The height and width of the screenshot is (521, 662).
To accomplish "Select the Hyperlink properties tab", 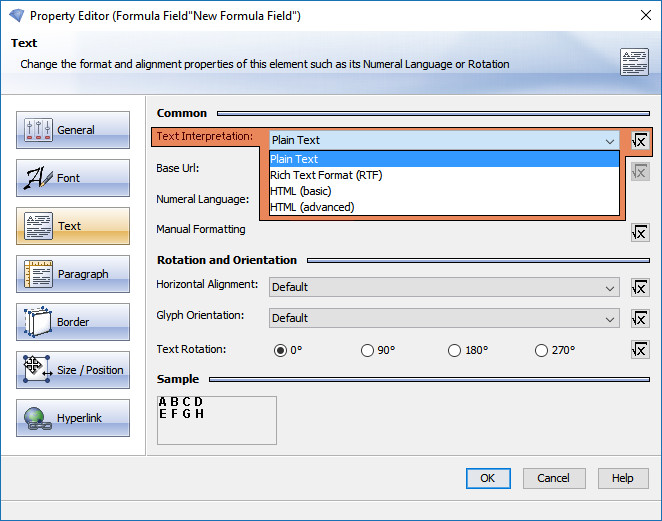I will (73, 418).
